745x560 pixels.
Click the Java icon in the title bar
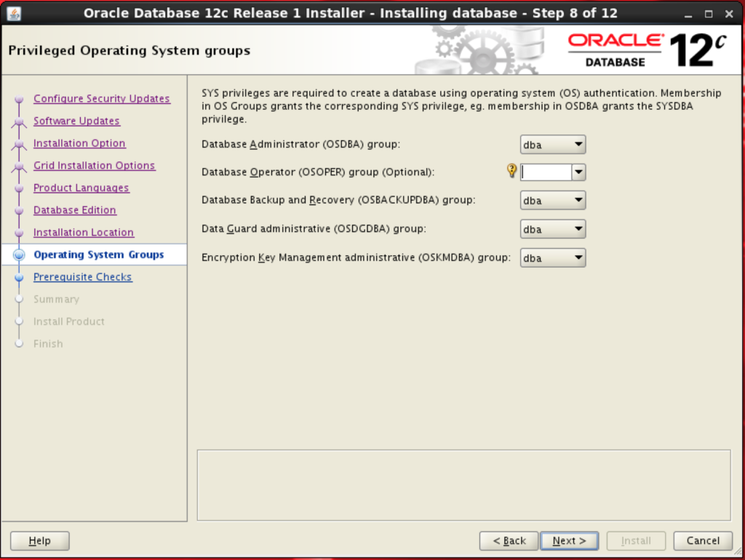(14, 12)
